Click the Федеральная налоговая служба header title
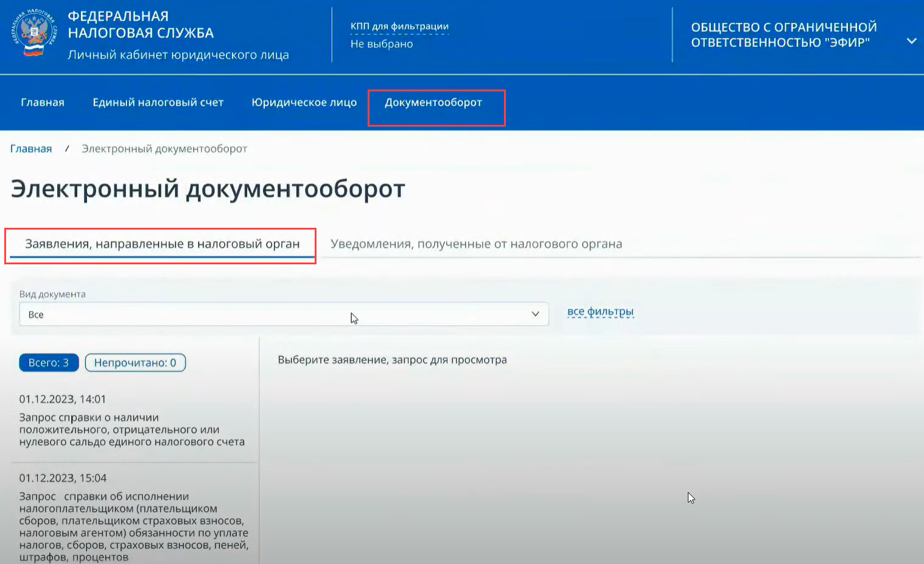This screenshot has height=564, width=924. click(141, 25)
